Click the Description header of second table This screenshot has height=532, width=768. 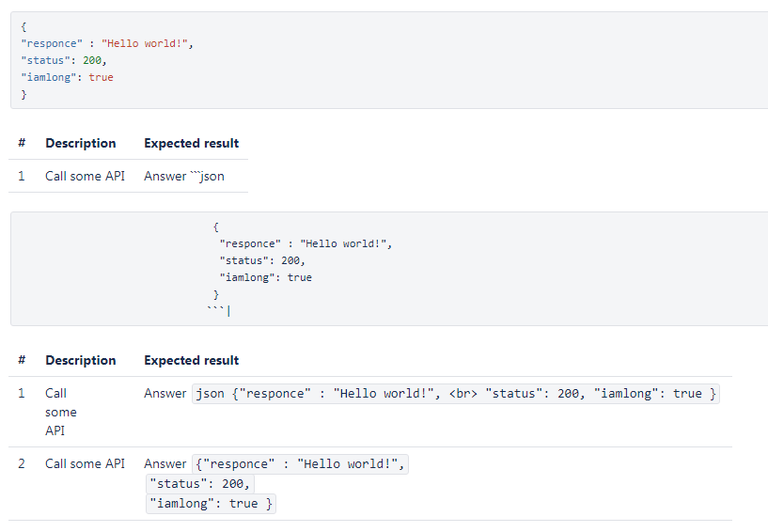(81, 360)
